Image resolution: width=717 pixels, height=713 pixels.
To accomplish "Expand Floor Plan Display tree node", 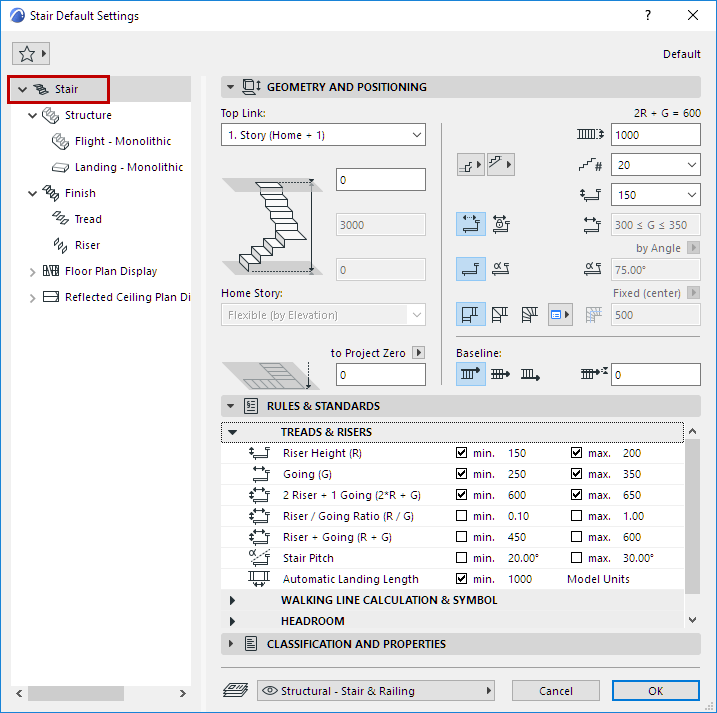I will coord(32,272).
